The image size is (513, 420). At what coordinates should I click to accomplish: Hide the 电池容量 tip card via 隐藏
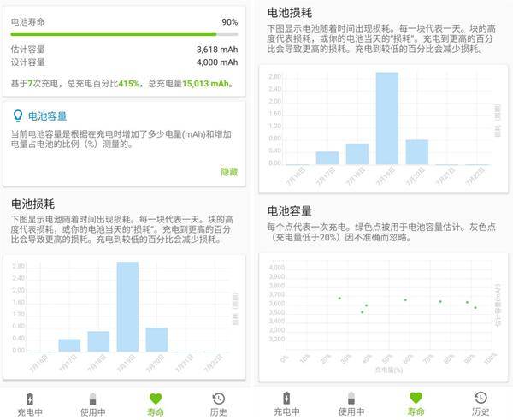coord(229,172)
